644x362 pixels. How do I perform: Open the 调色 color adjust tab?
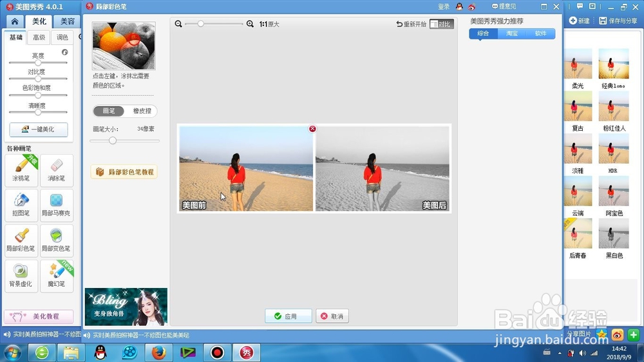(62, 37)
